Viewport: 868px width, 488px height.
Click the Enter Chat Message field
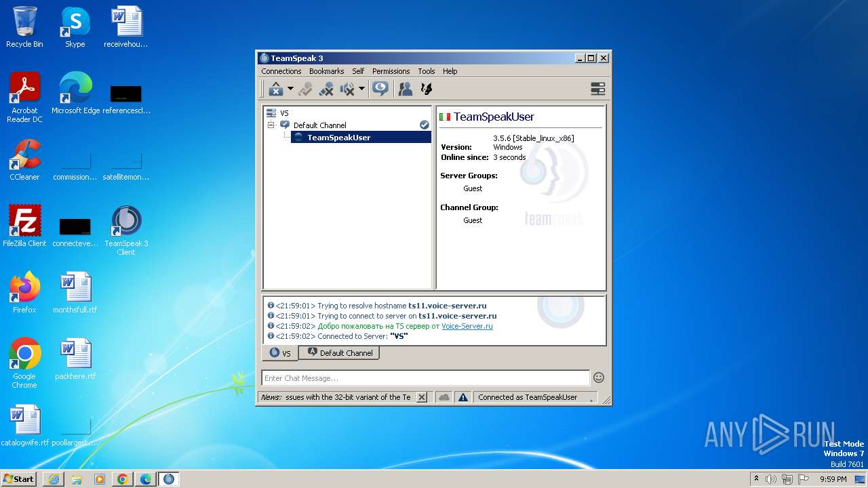(426, 378)
